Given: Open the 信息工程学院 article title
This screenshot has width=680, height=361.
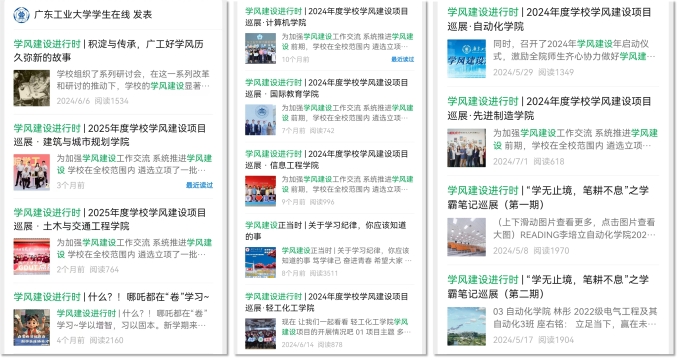Looking at the screenshot, I should [327, 159].
